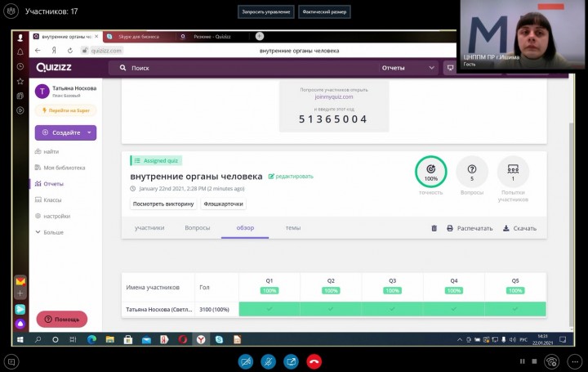The image size is (588, 372).
Task: Toggle the microphone mute button in Skype
Action: 268,361
